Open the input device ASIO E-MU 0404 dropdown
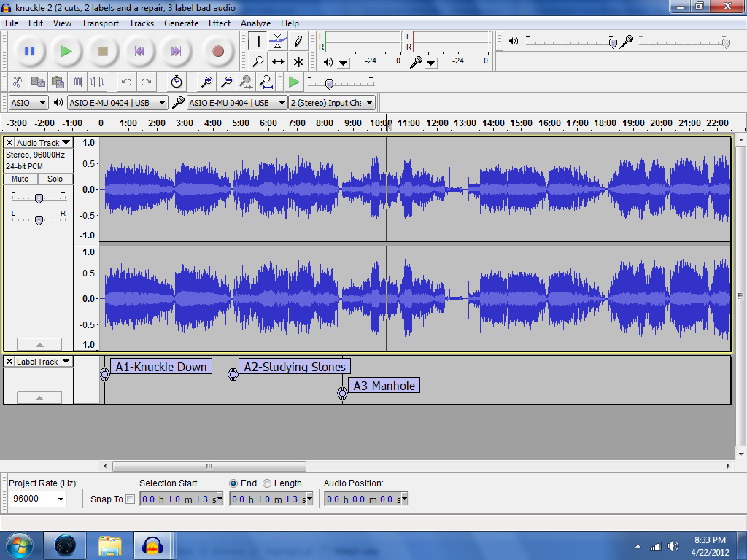747x560 pixels. tap(237, 102)
